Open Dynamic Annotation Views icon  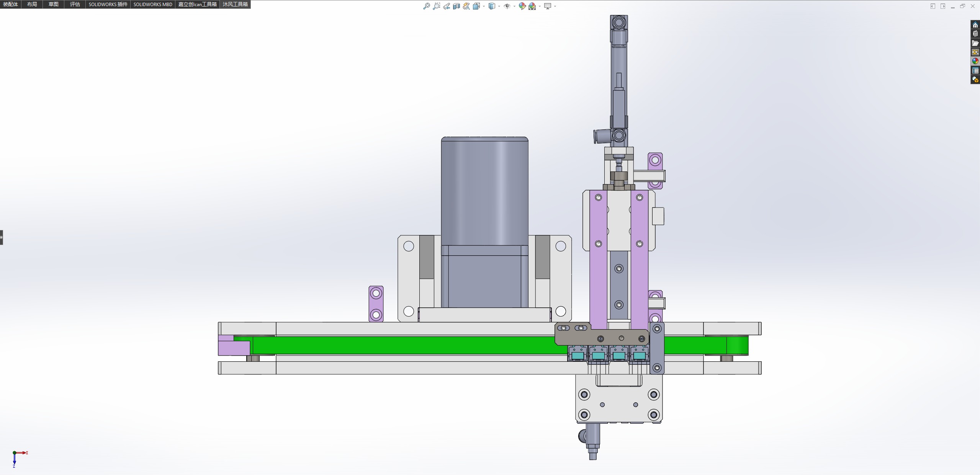click(466, 6)
